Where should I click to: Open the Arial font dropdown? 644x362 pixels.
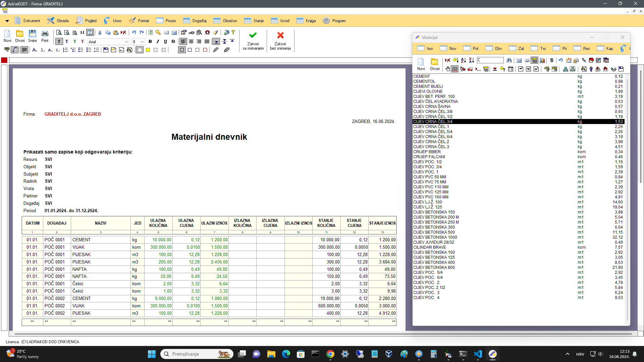point(126,42)
